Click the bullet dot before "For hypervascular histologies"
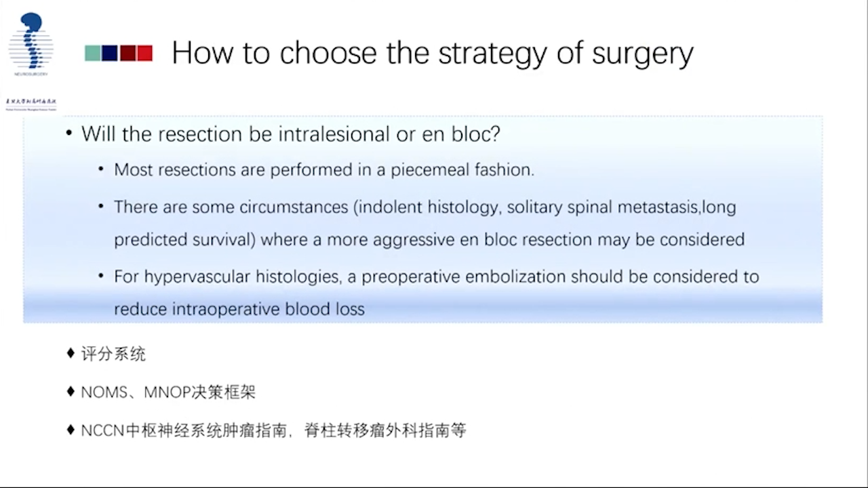The width and height of the screenshot is (868, 488). pos(101,276)
